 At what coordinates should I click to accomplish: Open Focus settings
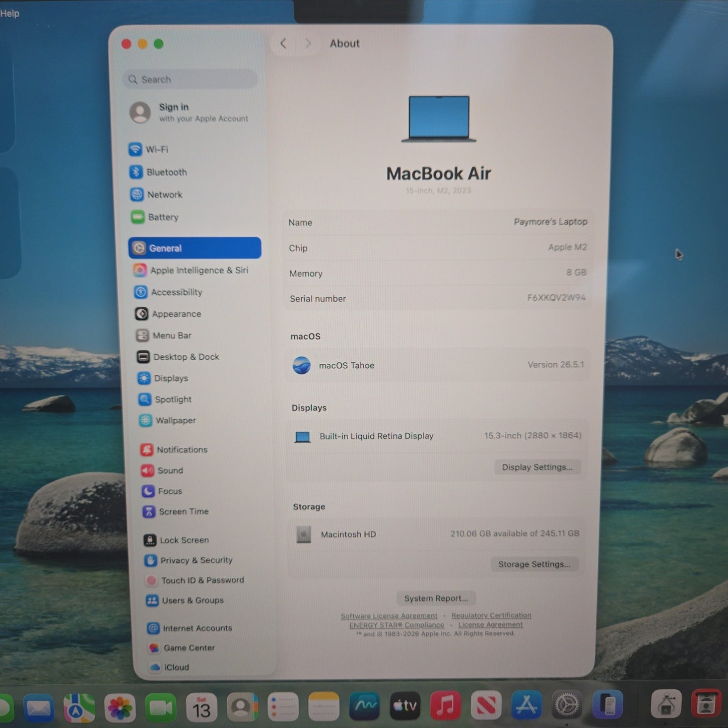[x=162, y=491]
